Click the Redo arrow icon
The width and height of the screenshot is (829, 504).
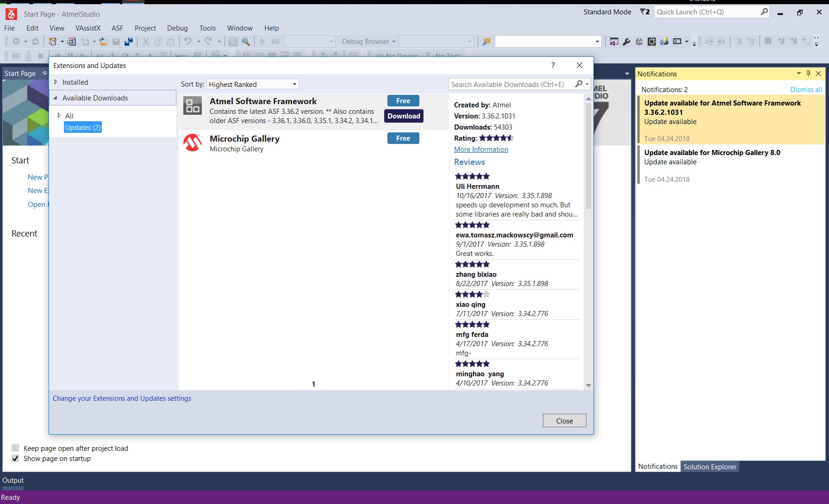pos(209,42)
